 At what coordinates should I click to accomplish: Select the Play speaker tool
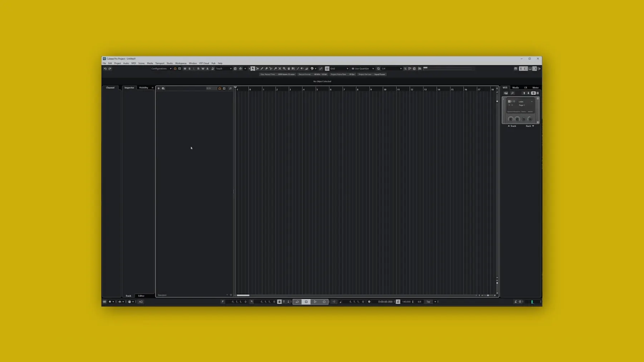[302, 69]
